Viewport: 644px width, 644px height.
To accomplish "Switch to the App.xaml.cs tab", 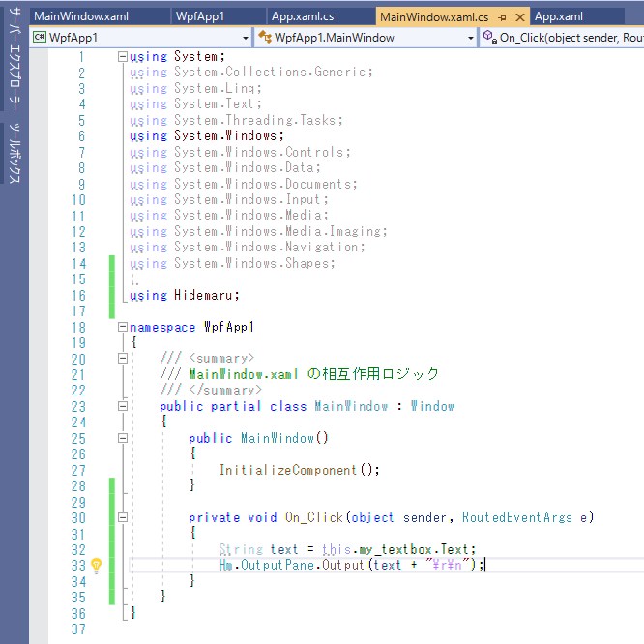I will coord(303,17).
